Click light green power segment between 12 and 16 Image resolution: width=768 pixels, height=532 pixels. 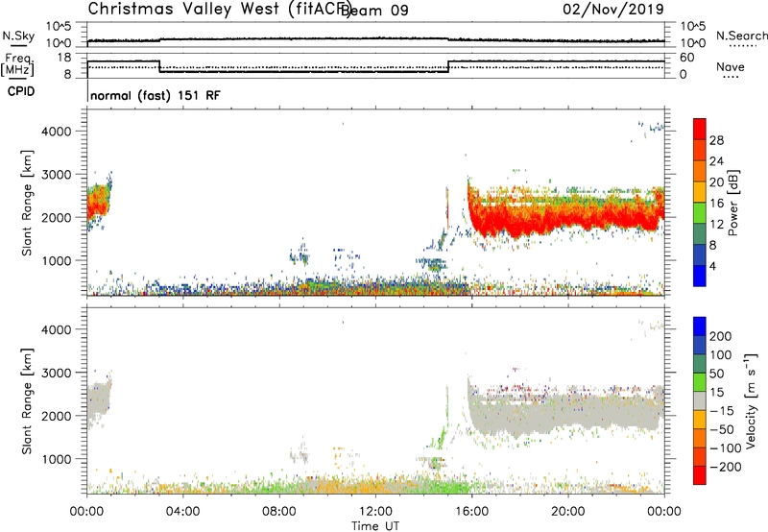700,213
